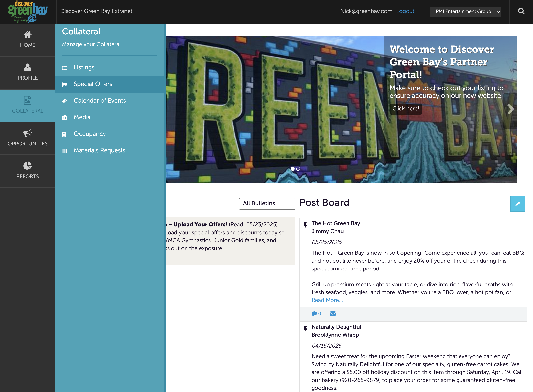This screenshot has width=533, height=392.
Task: Click the Post Board pencil edit button
Action: pyautogui.click(x=518, y=204)
